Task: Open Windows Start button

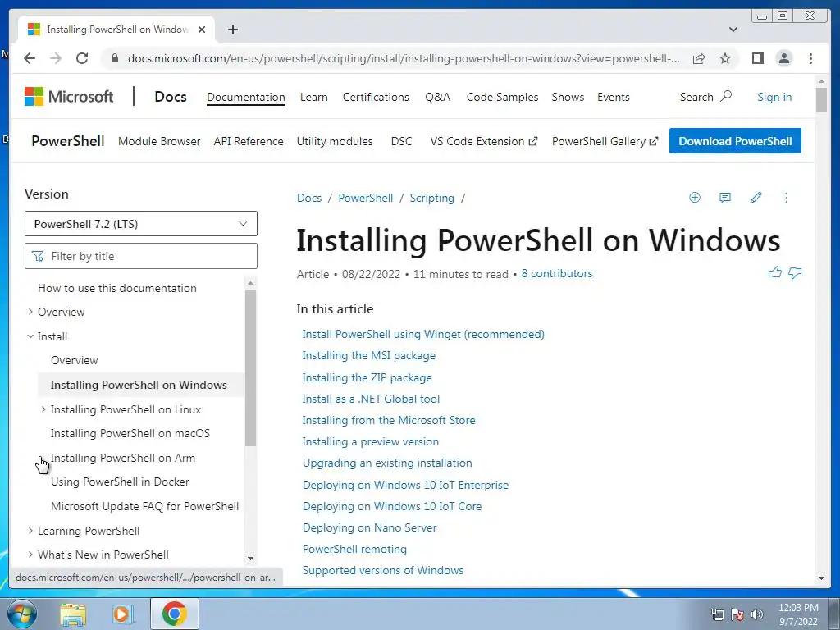Action: pos(22,614)
